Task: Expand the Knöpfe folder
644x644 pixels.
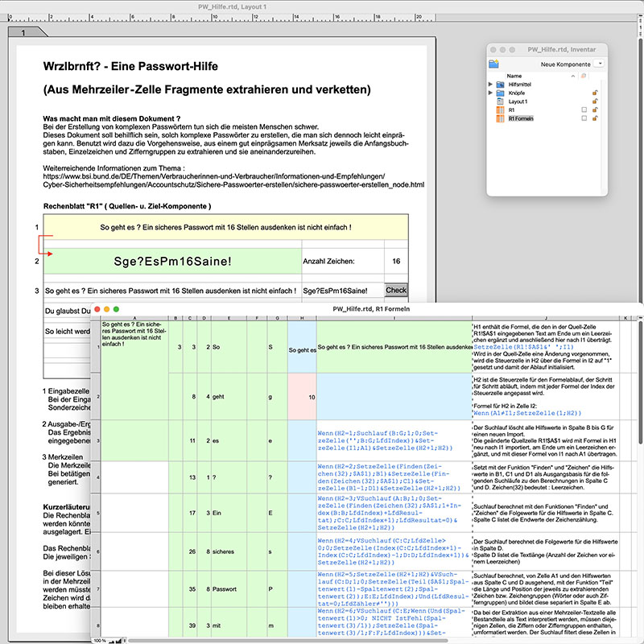Action: point(491,93)
